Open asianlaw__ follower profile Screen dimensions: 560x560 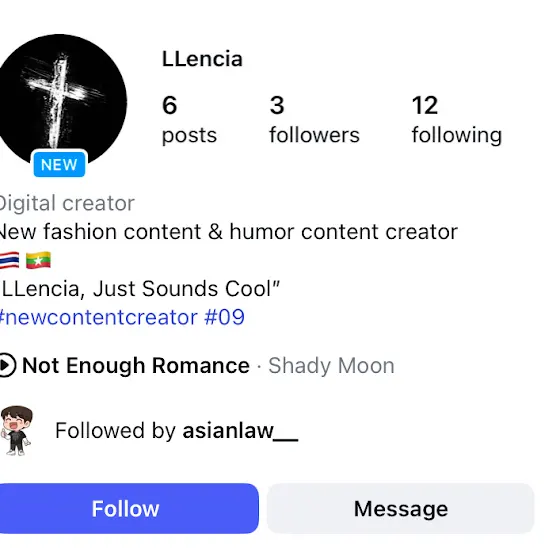240,431
